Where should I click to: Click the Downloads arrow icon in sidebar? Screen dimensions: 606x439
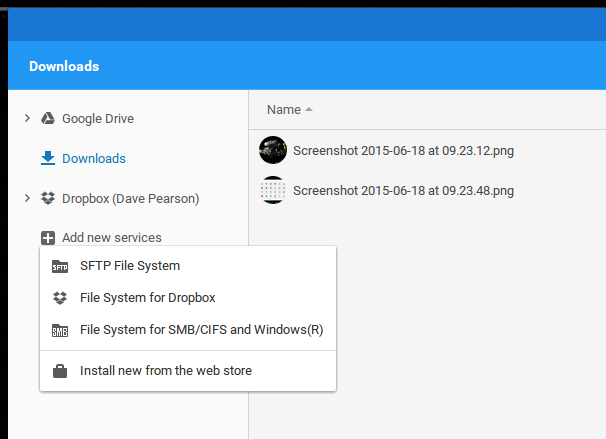point(48,158)
